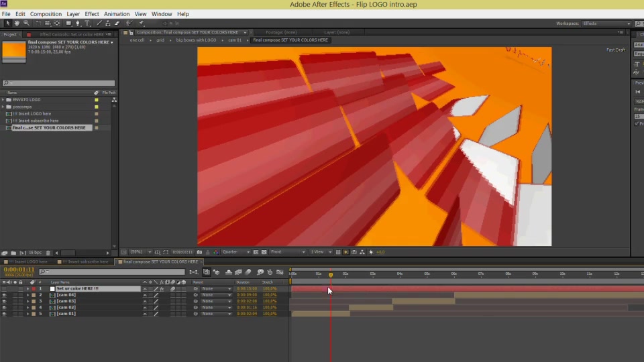Image resolution: width=644 pixels, height=362 pixels.
Task: Select the Rectangle shape tool
Action: [x=68, y=23]
